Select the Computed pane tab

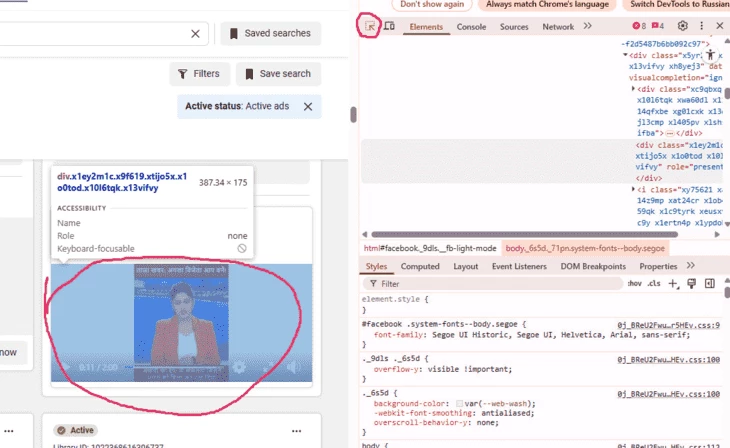click(x=420, y=266)
